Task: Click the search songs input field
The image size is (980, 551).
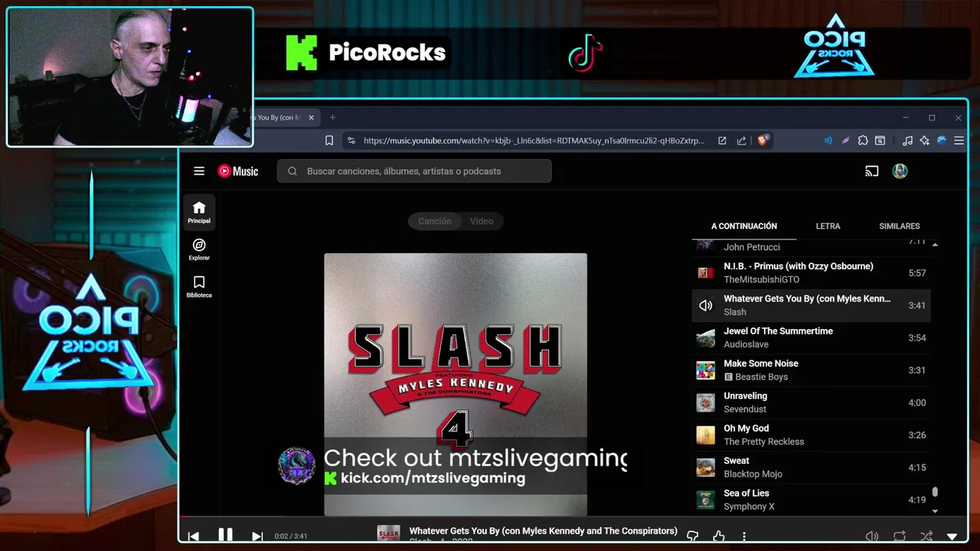Action: 414,171
